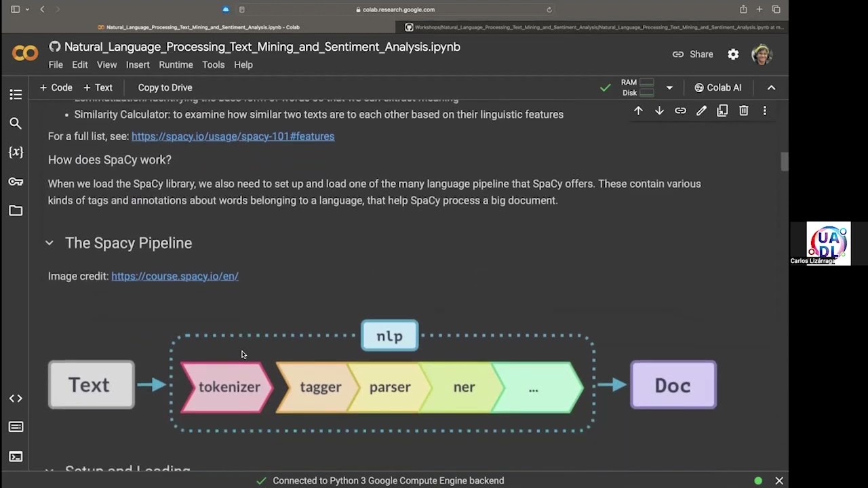868x488 pixels.
Task: Add a new Code cell
Action: (x=56, y=87)
